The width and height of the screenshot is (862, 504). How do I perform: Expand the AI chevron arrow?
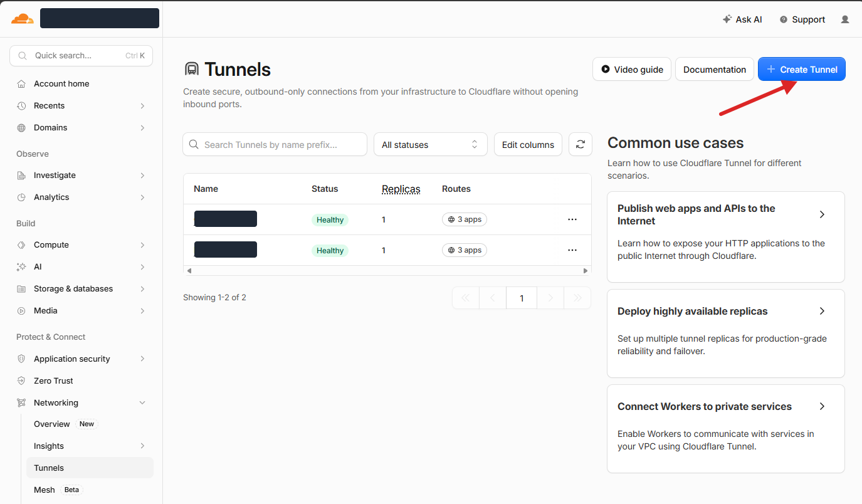pos(142,267)
